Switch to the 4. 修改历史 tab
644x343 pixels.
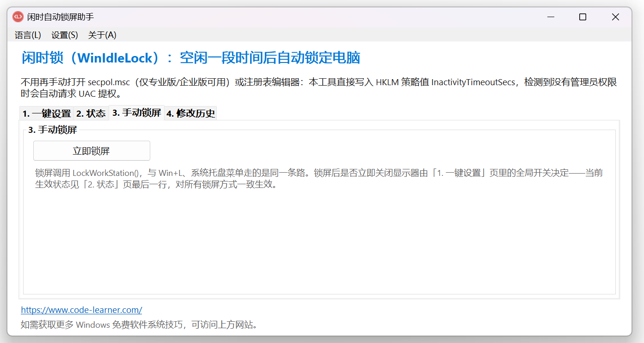pos(191,113)
